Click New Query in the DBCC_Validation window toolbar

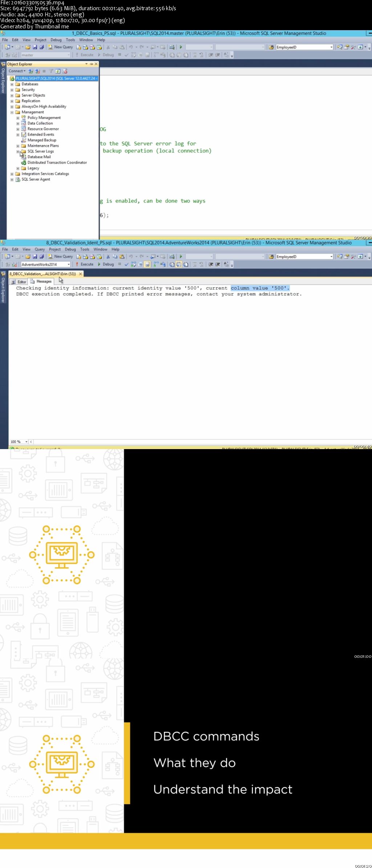coord(61,256)
